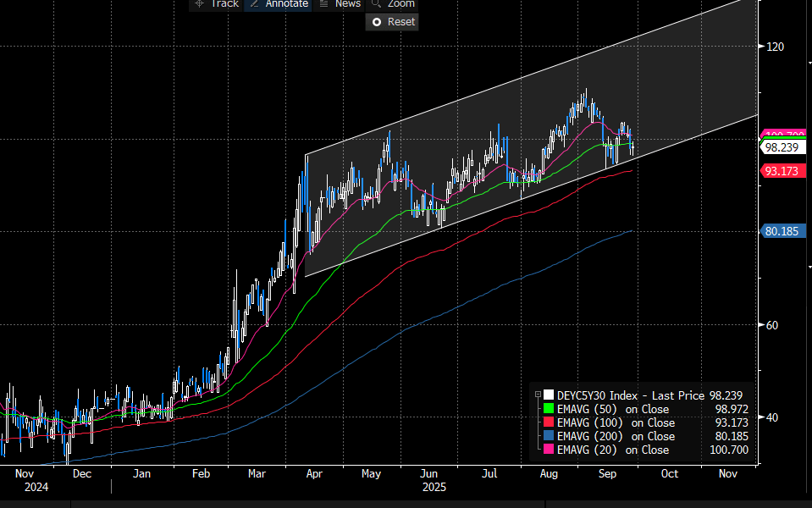Click the Annotate pencil icon
Screen dimensions: 812x508
[x=254, y=3]
